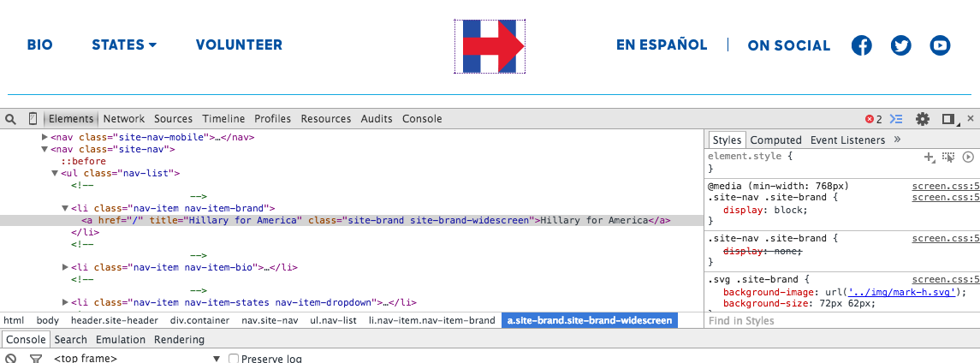This screenshot has height=363, width=980.
Task: Open the top frame dropdown
Action: tap(136, 359)
